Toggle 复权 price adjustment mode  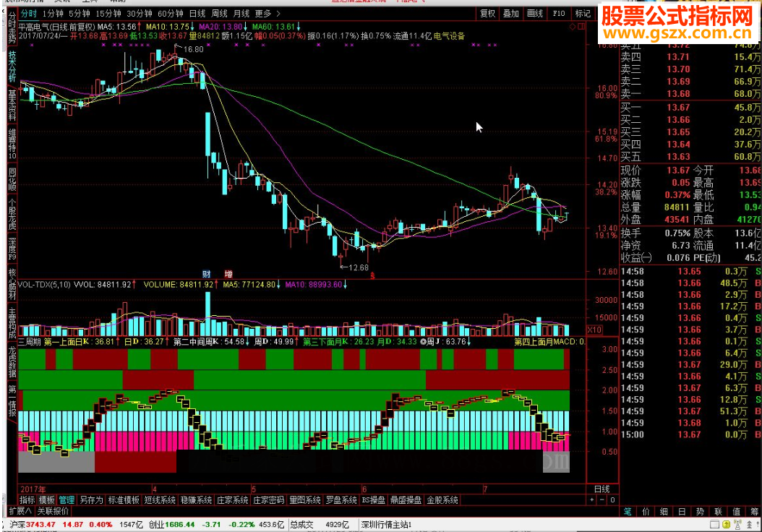coord(487,13)
